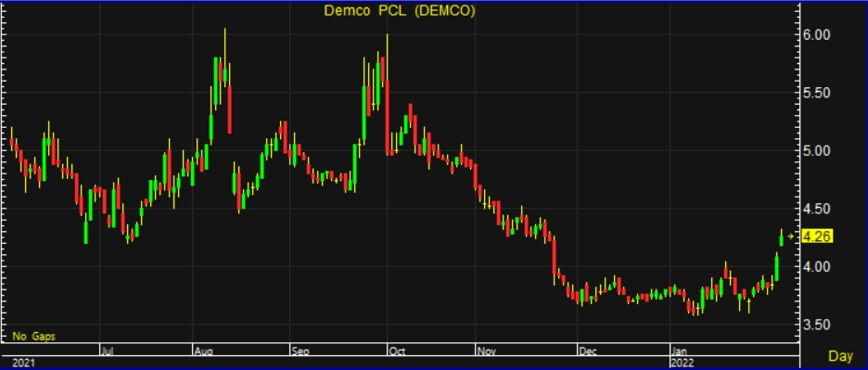This screenshot has width=868, height=370.
Task: Select the Jan marker on time axis
Action: coord(680,351)
